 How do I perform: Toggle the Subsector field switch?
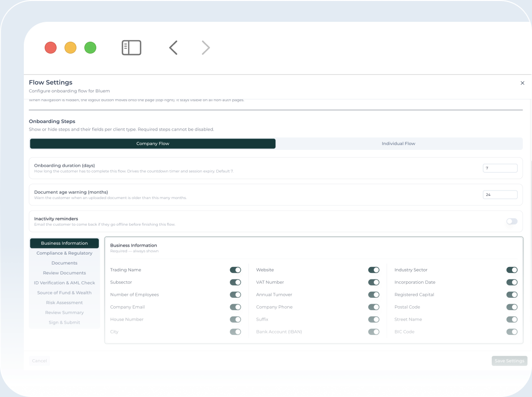[x=235, y=282]
